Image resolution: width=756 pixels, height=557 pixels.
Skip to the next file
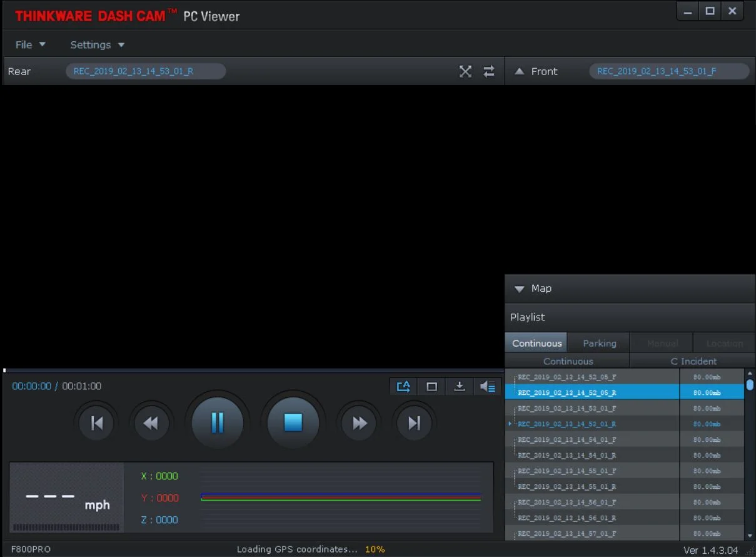414,424
